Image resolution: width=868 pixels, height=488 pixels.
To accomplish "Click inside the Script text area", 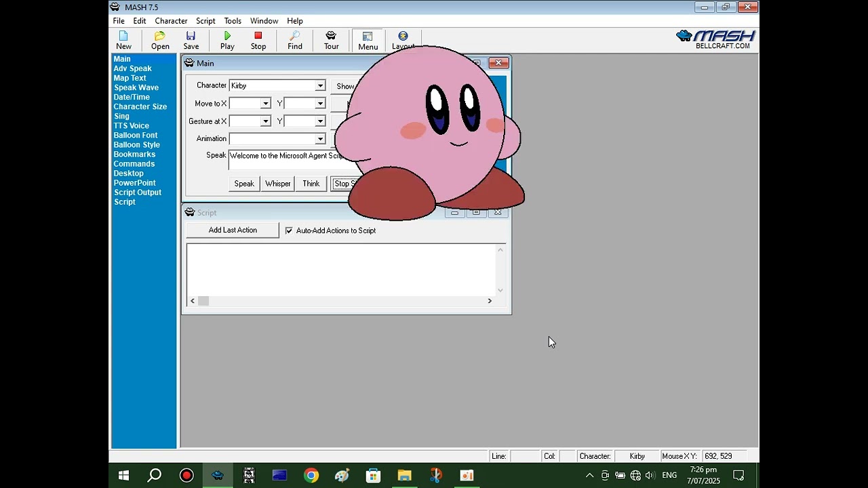I will point(341,270).
